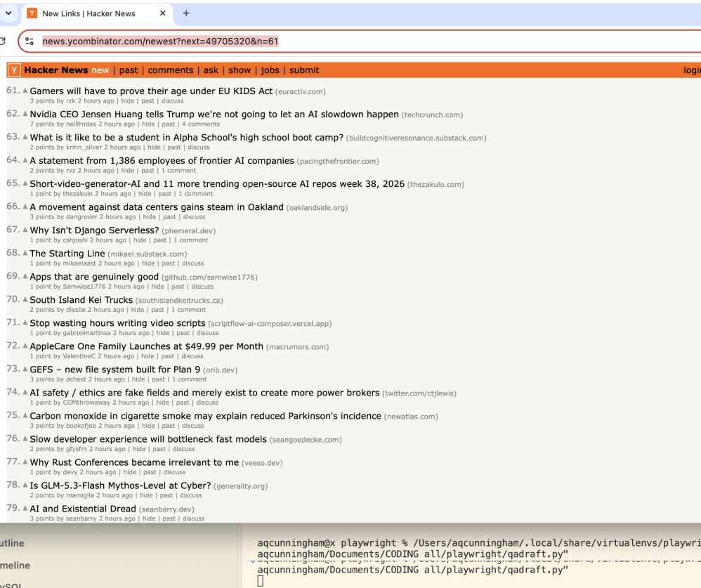Go to the past page in navigation
Image resolution: width=701 pixels, height=588 pixels.
(x=129, y=70)
